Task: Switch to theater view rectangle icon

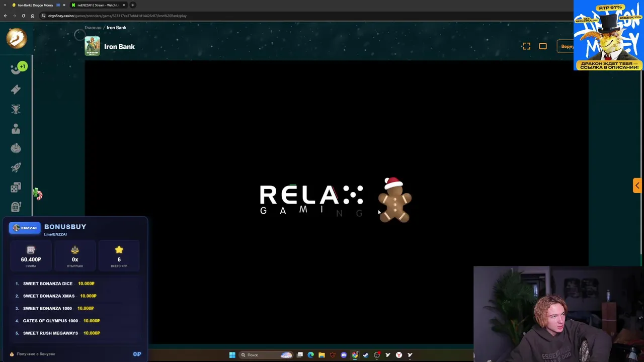Action: [x=543, y=46]
